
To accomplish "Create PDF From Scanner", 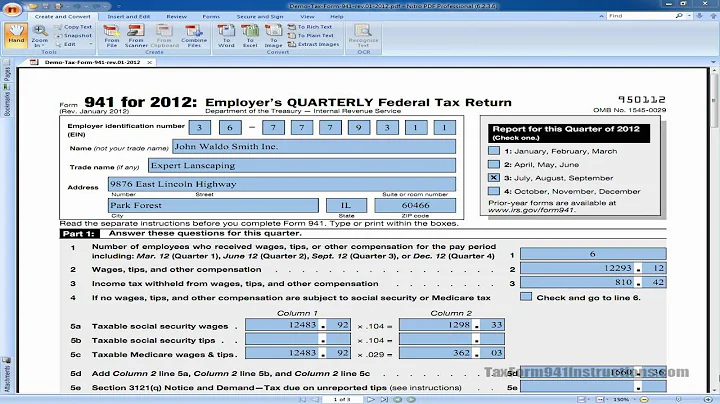I will coord(136,36).
